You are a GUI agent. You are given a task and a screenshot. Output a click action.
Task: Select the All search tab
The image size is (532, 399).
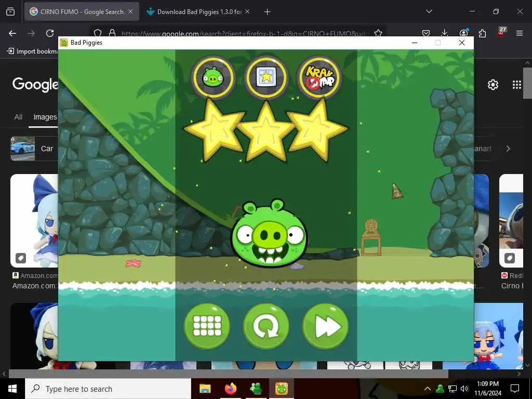(x=18, y=117)
